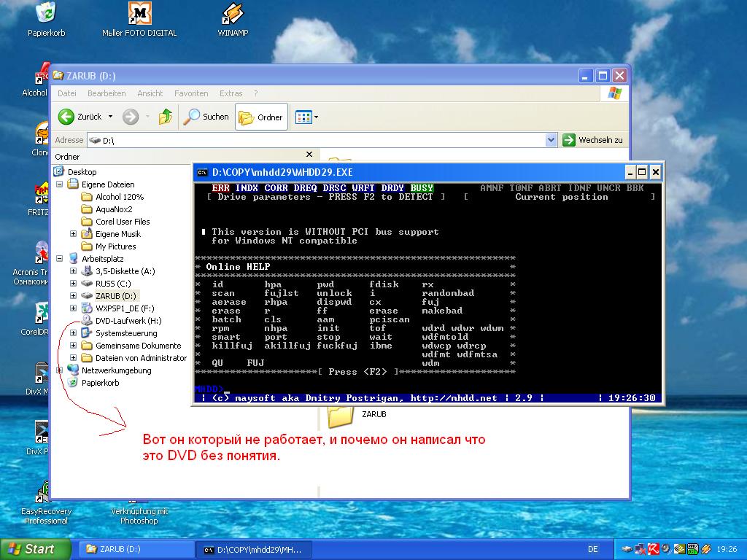Expand the 3,5-Diskette (A:) node
Screen dimensions: 747x560
[74, 271]
